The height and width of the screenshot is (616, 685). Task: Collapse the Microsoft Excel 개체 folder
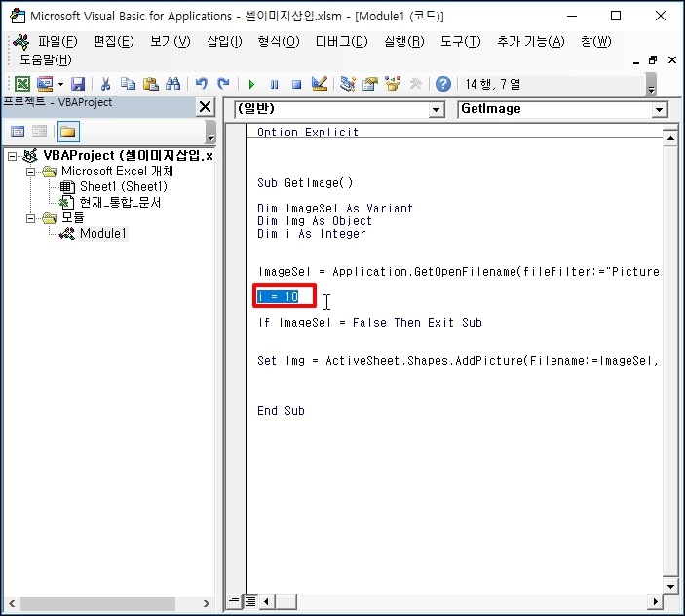pos(30,172)
